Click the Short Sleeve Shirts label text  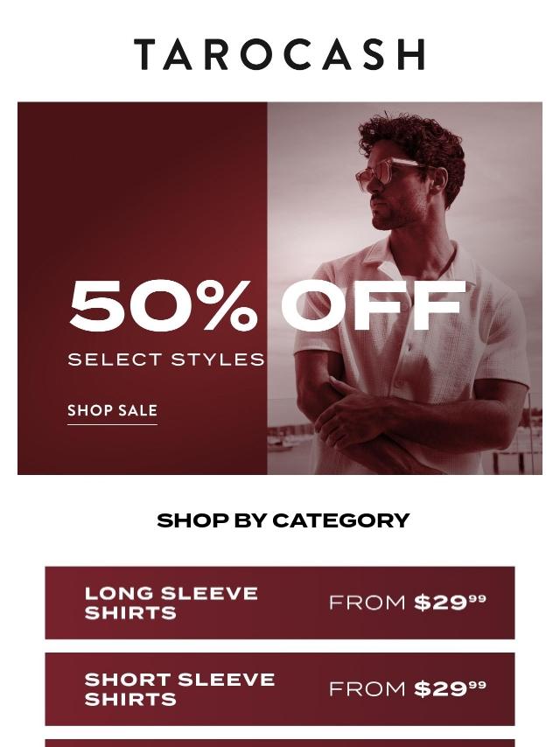point(179,689)
